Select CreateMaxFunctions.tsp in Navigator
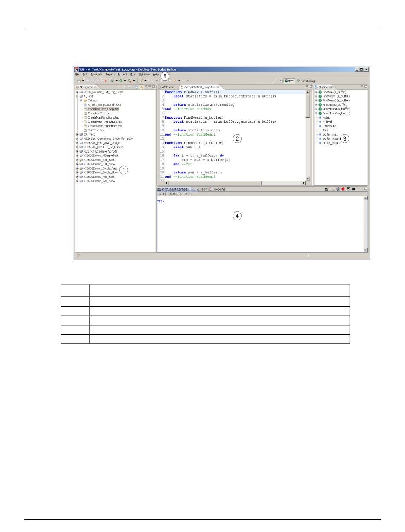The width and height of the screenshot is (405, 532). click(103, 117)
